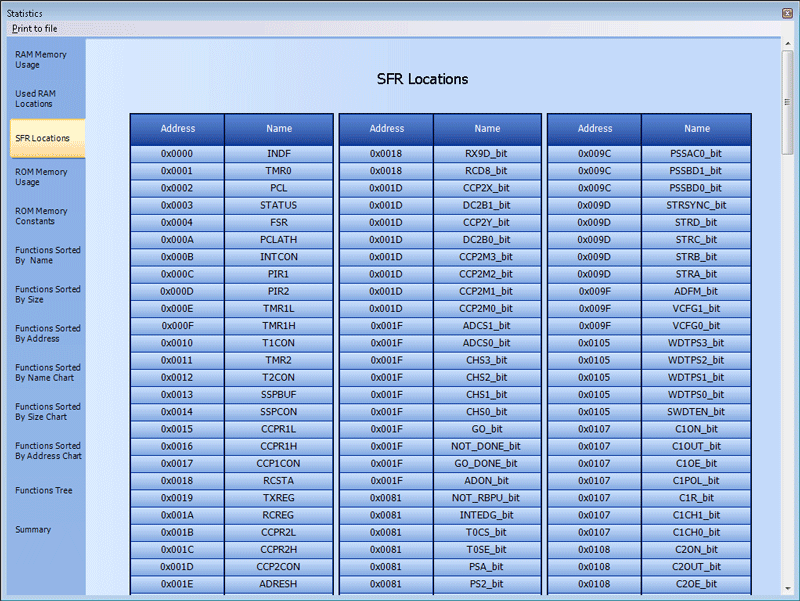The width and height of the screenshot is (800, 601).
Task: Select the GO_DONE_bit cell
Action: 487,464
